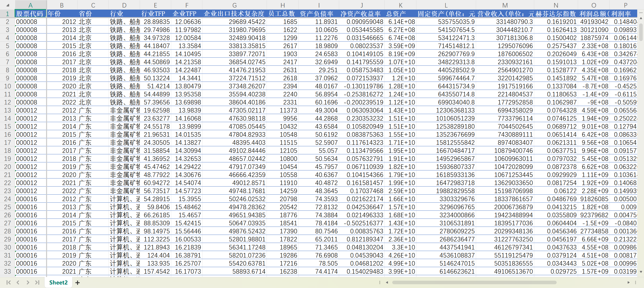
Task: Go to previous sheet with arrow
Action: [18, 282]
